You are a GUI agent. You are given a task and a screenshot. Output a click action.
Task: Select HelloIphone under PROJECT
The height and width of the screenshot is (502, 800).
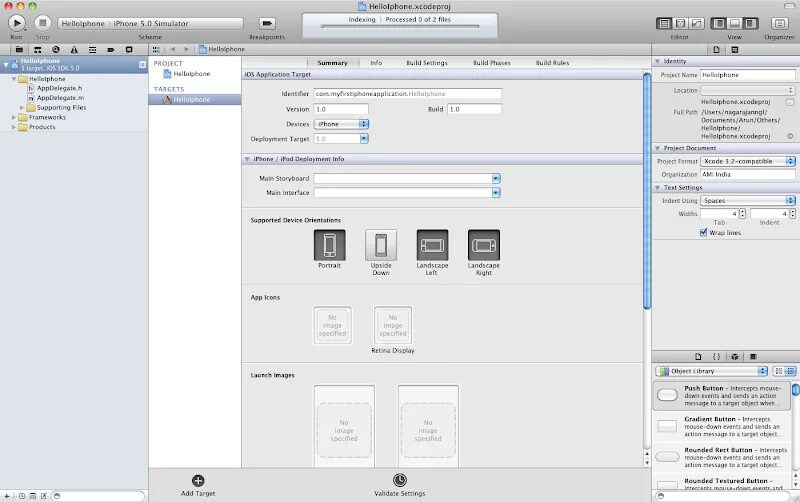(x=187, y=74)
